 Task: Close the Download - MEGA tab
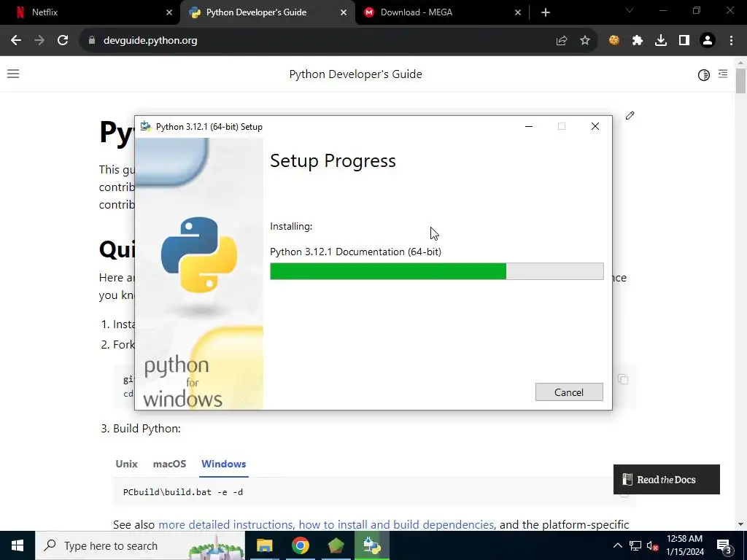(x=518, y=12)
